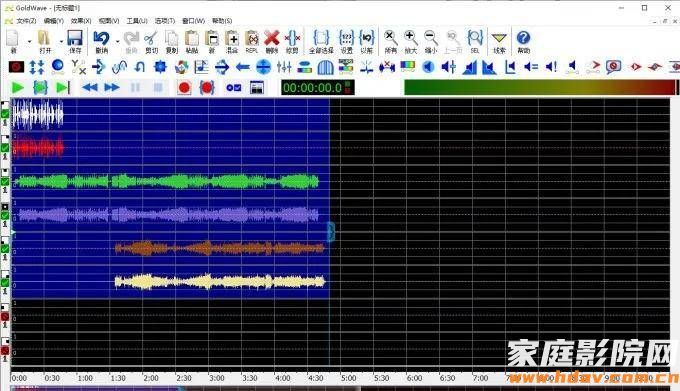680x391 pixels.
Task: Toggle the green waveform channel checkbox
Action: tap(5, 181)
